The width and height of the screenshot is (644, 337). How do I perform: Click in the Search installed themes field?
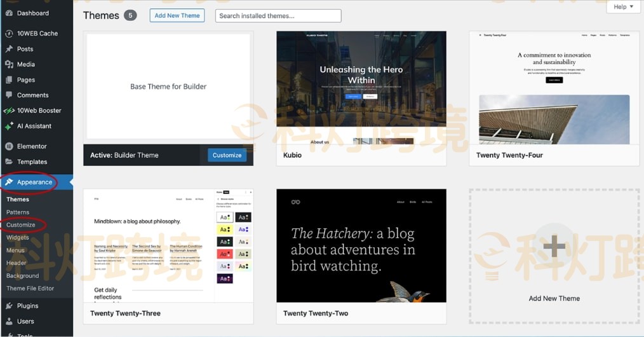278,16
